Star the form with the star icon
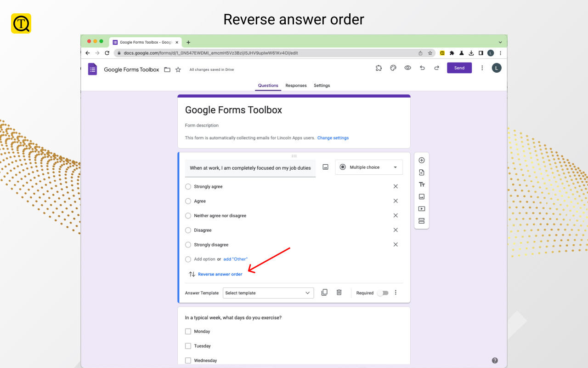Image resolution: width=588 pixels, height=368 pixels. [x=178, y=69]
